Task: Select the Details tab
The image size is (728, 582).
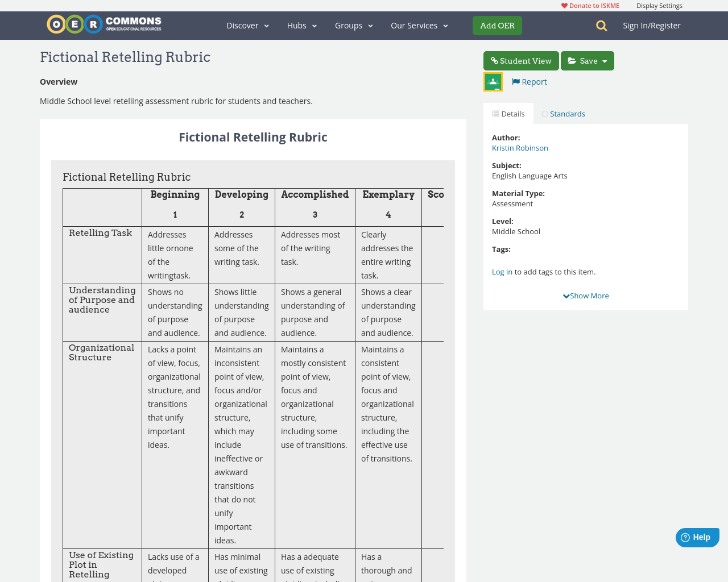Action: 508,113
